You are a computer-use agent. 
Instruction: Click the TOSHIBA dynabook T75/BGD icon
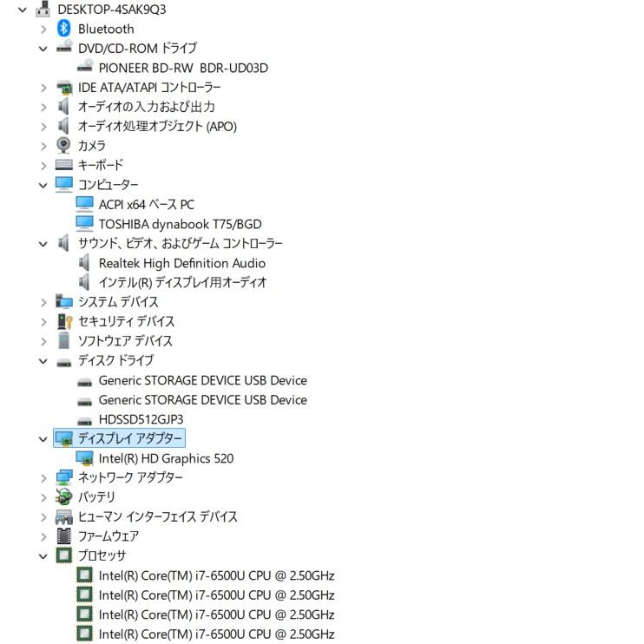coord(84,223)
